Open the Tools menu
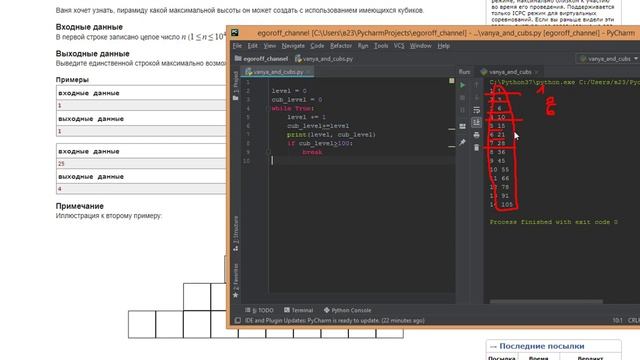 [x=381, y=46]
